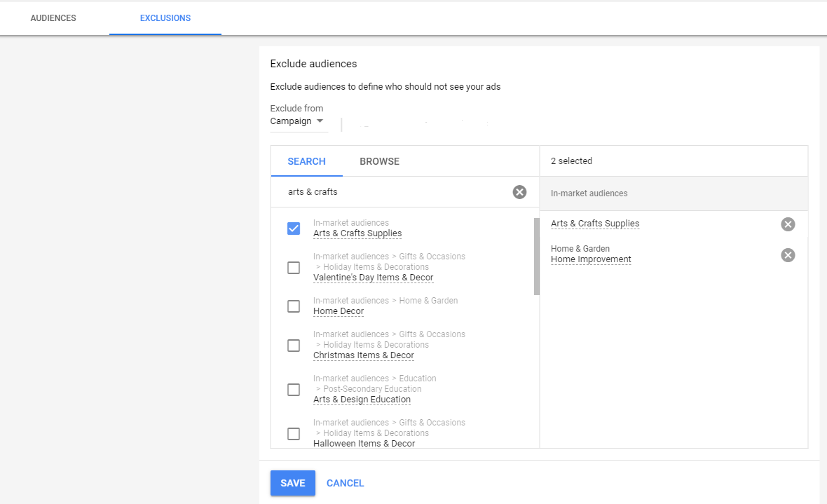
Task: Select Arts & Design Education checkbox
Action: (294, 390)
